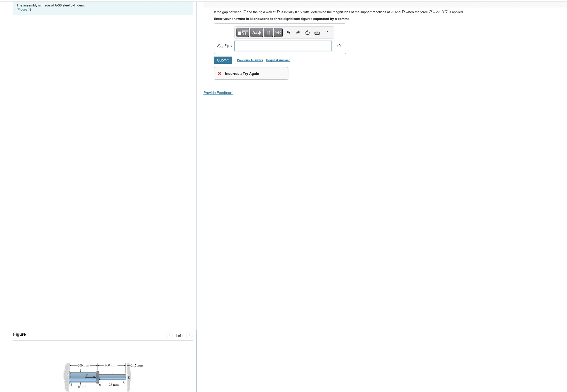This screenshot has width=567, height=392.
Task: Open the math templates (square root) palette
Action: [x=242, y=33]
